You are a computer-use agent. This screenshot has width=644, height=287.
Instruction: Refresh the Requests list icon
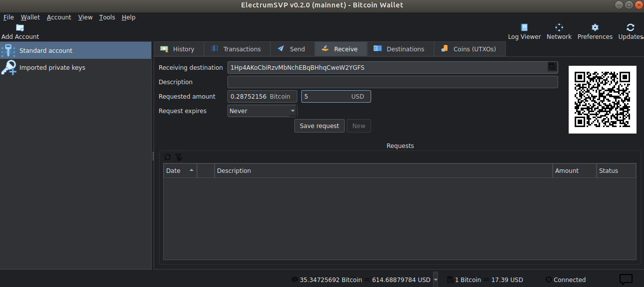click(168, 157)
